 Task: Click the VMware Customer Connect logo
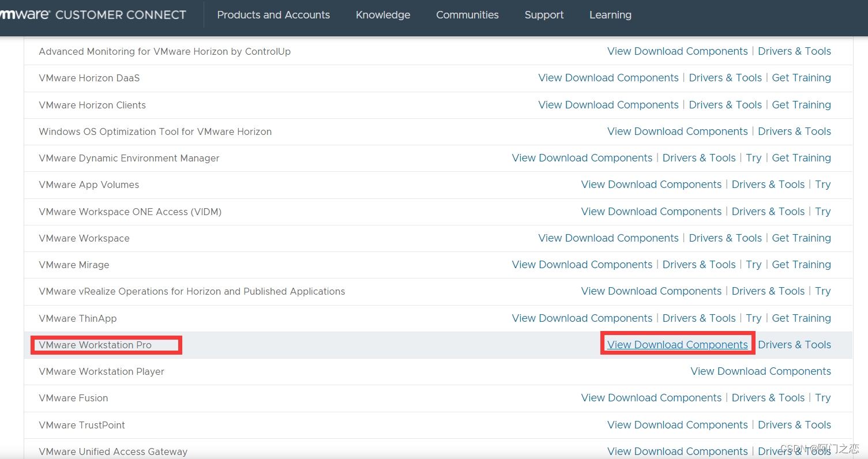(93, 14)
